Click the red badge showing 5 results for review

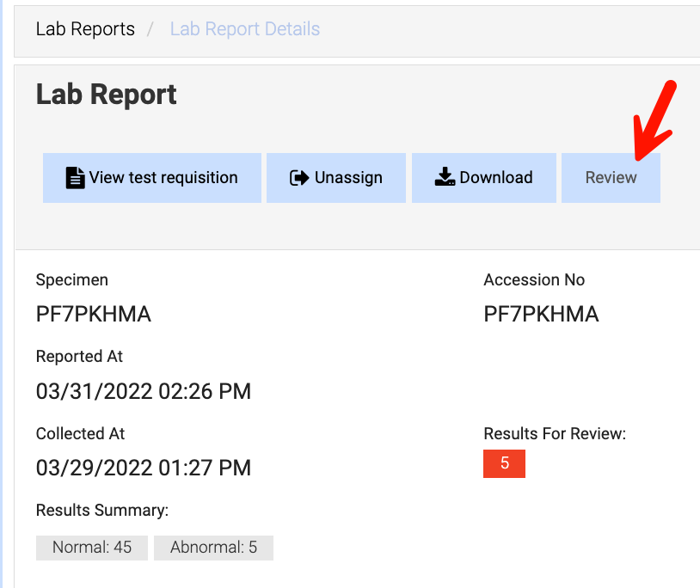coord(504,463)
